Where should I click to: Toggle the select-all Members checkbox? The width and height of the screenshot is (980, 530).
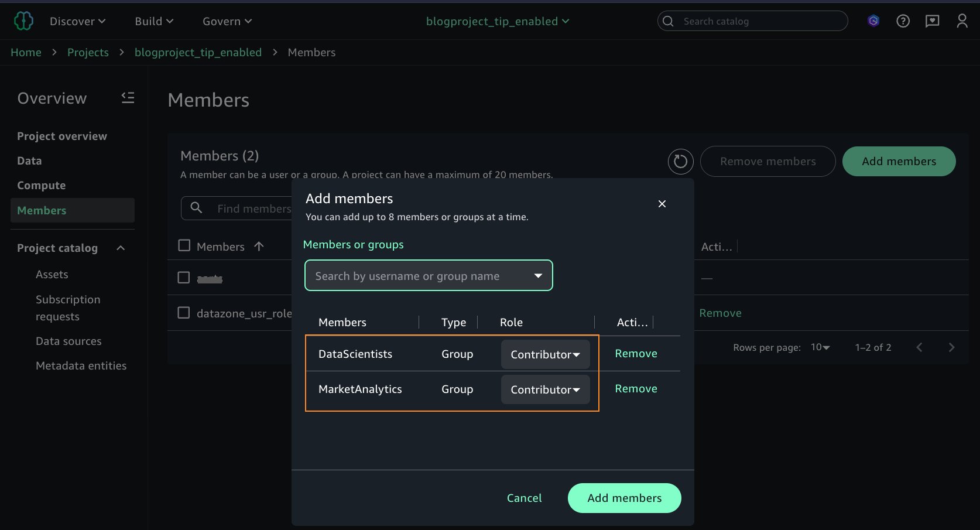coord(184,245)
